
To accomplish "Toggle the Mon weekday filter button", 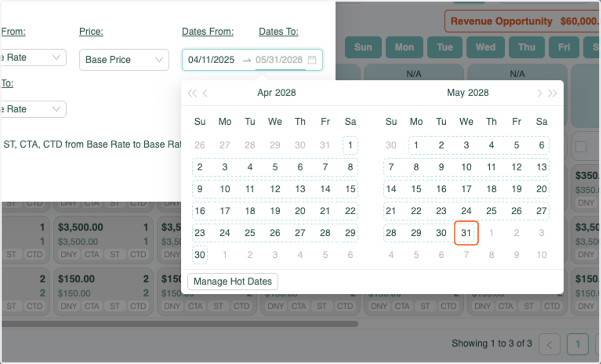I will (x=404, y=48).
